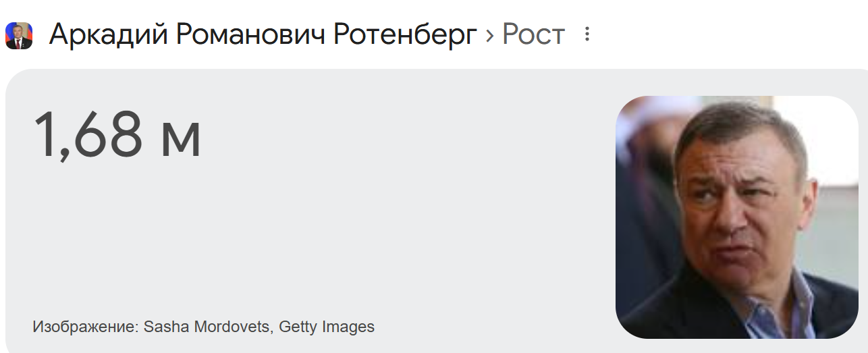Click the Изображение: label
Image resolution: width=868 pixels, height=353 pixels.
click(x=86, y=327)
